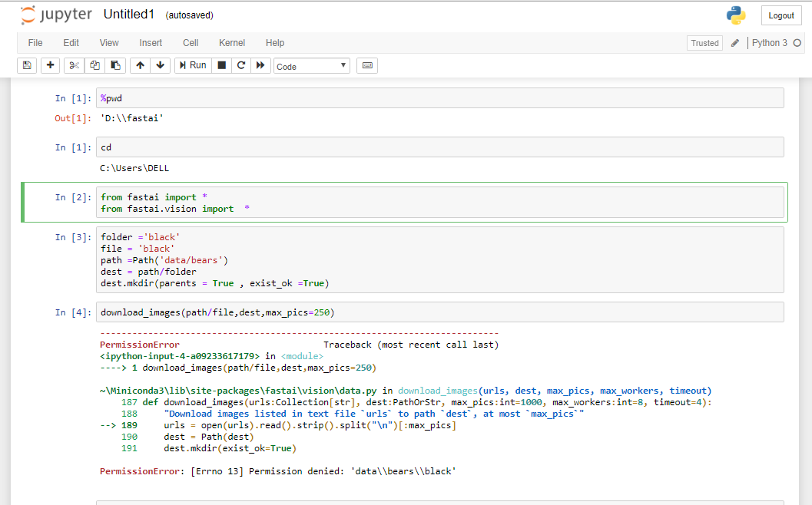Click into the cd code cell
812x505 pixels.
pyautogui.click(x=439, y=147)
